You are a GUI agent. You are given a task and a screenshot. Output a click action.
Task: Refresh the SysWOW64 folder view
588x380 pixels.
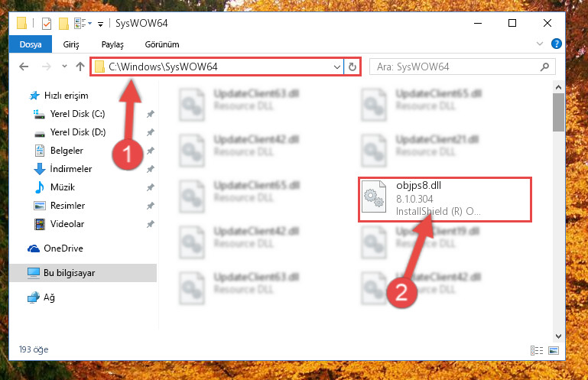click(352, 67)
